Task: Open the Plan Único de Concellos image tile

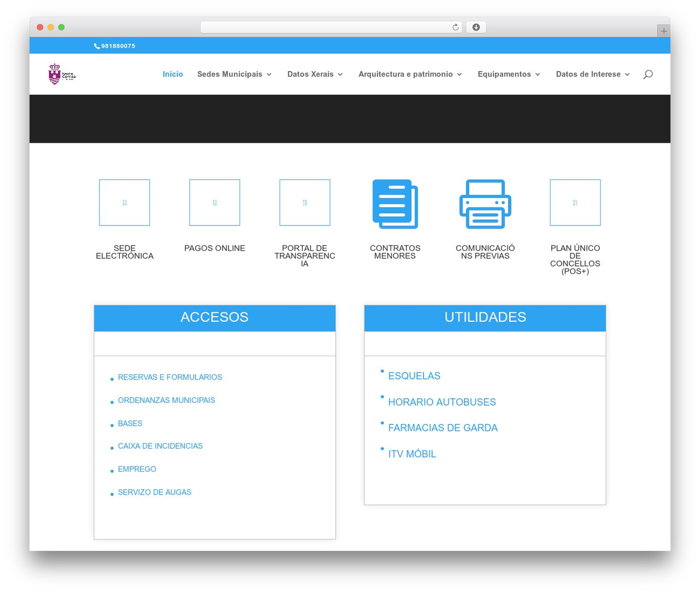Action: (575, 202)
